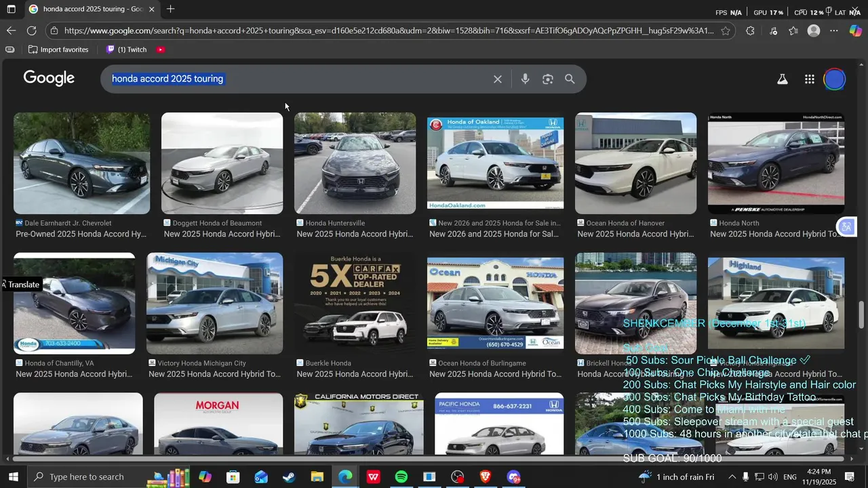Show hidden system tray icons chevron
The width and height of the screenshot is (868, 488).
[x=732, y=477]
